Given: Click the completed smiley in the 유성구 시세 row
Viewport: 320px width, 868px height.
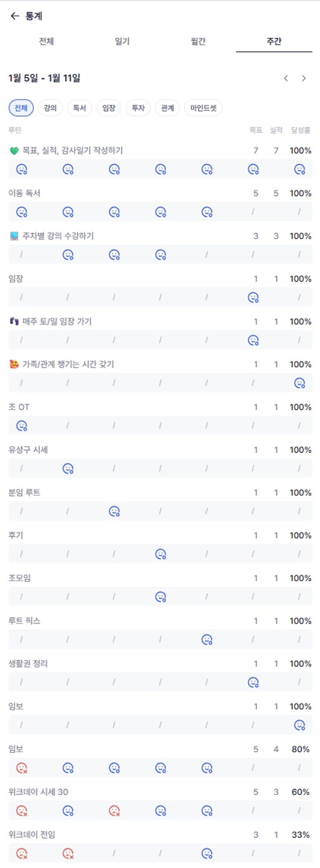Looking at the screenshot, I should tap(68, 469).
